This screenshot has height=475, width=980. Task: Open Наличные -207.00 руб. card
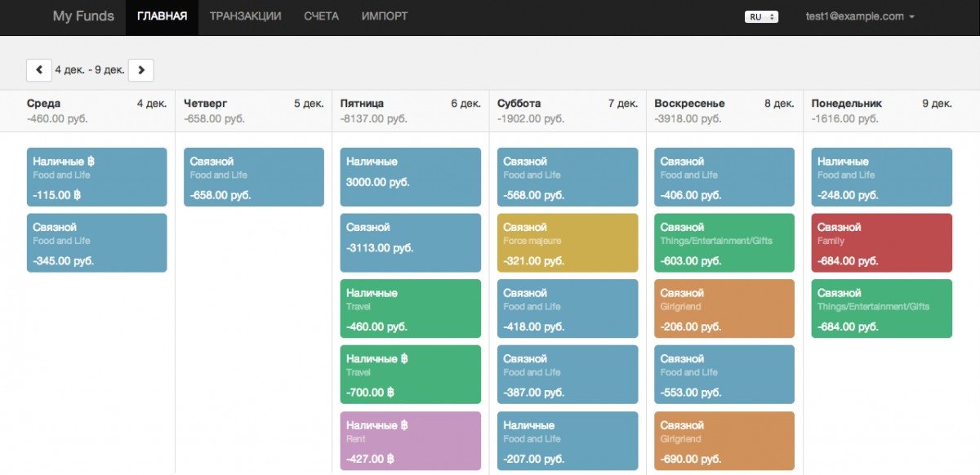click(x=568, y=442)
